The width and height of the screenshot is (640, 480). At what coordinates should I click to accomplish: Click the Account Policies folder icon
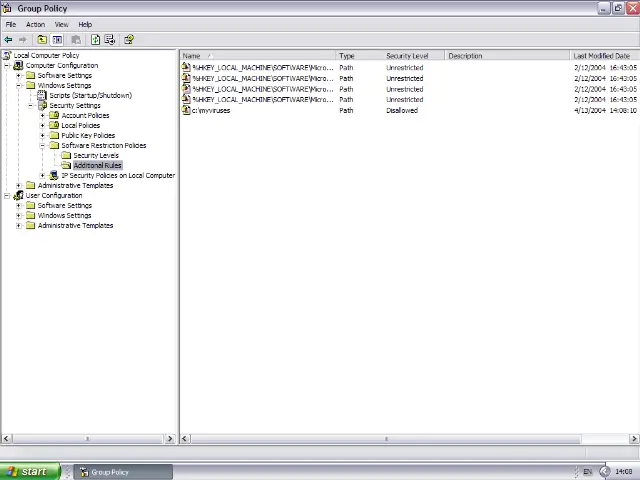[x=54, y=115]
